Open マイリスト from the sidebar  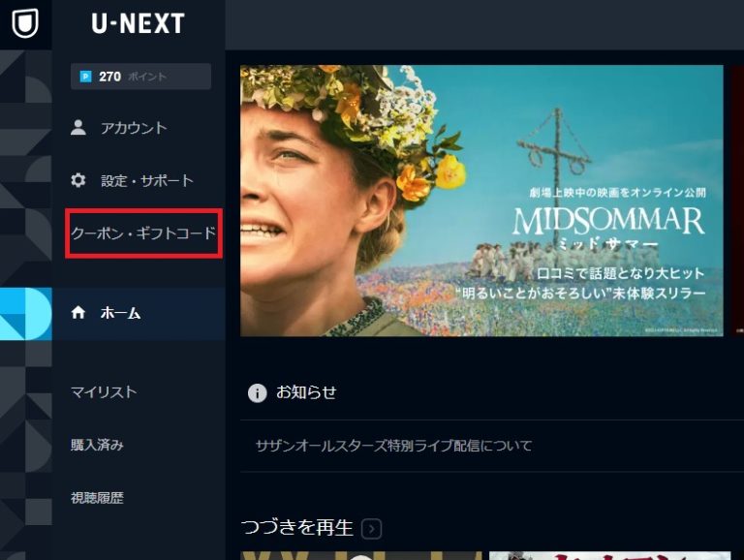(104, 392)
